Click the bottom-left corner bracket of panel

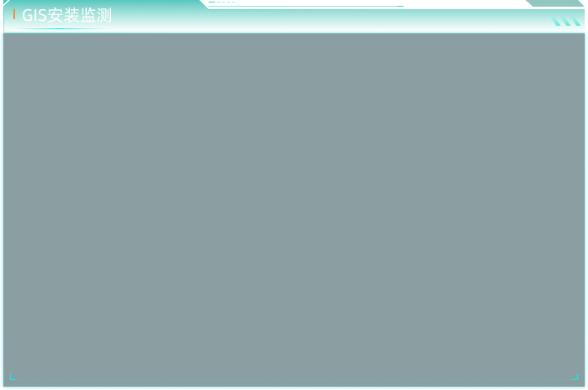coord(12,377)
